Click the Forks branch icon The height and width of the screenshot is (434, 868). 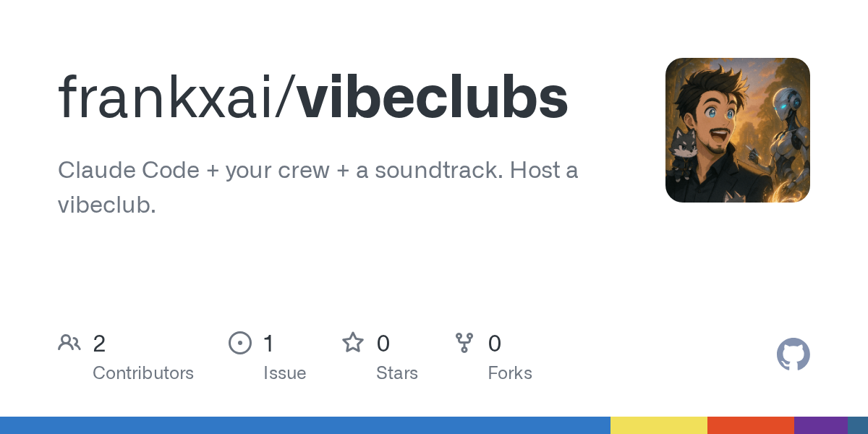pyautogui.click(x=464, y=343)
